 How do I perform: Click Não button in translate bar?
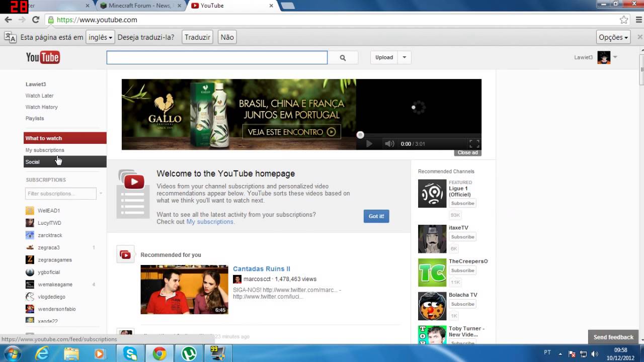pos(227,37)
